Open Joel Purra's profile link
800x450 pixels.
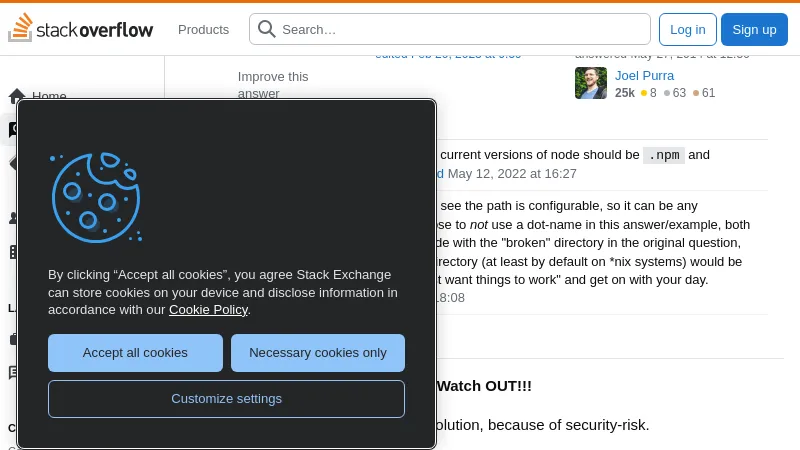pyautogui.click(x=644, y=76)
